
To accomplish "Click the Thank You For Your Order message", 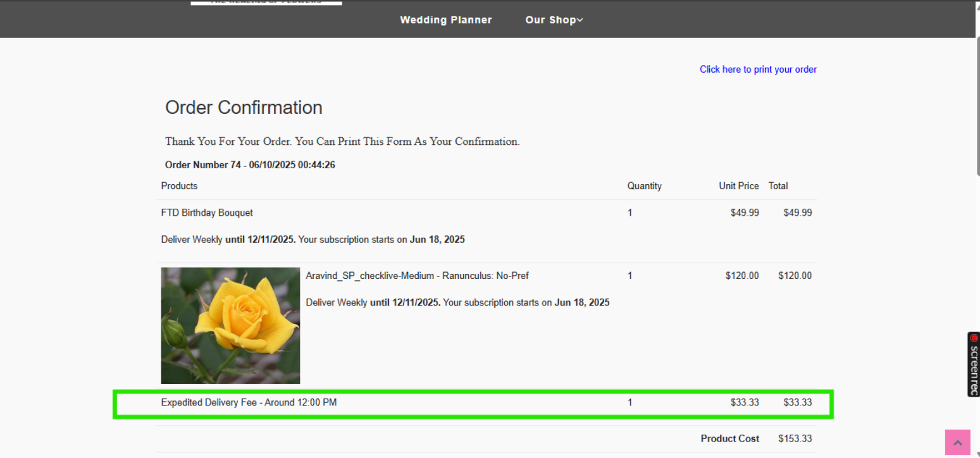I will (x=342, y=142).
